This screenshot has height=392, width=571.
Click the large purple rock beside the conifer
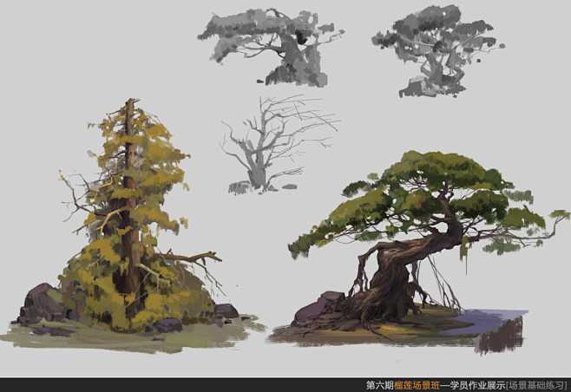(41, 304)
